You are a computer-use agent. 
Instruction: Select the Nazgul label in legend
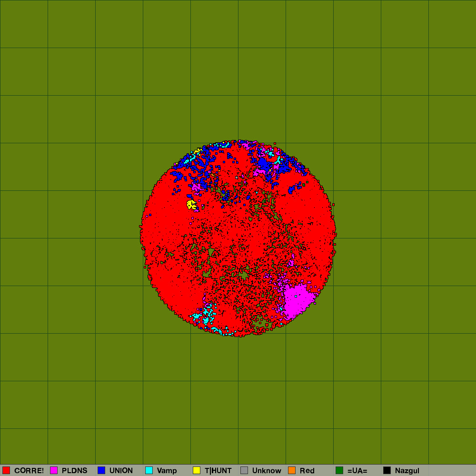pos(407,471)
